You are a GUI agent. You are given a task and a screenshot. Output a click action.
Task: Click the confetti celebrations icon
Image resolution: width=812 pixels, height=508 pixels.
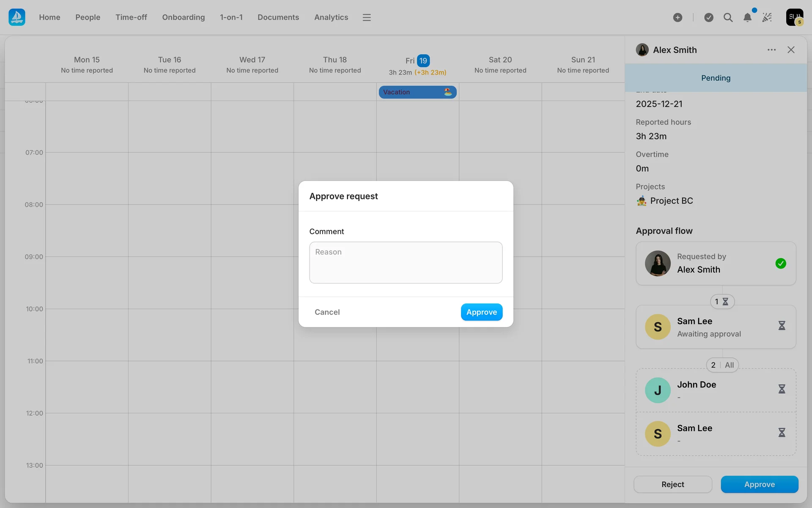[x=767, y=17]
